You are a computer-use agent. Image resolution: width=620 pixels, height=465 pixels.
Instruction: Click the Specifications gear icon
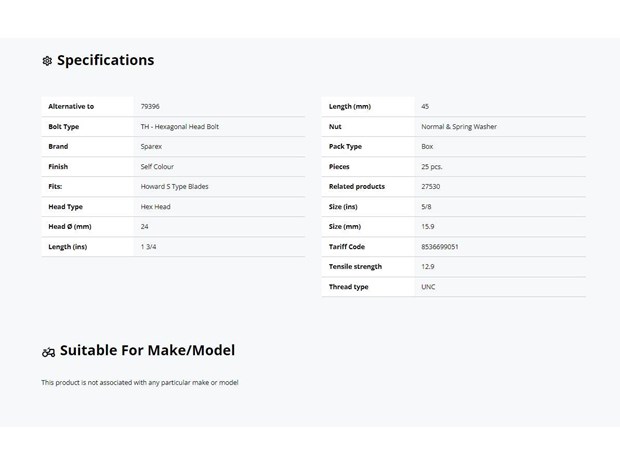click(x=47, y=60)
